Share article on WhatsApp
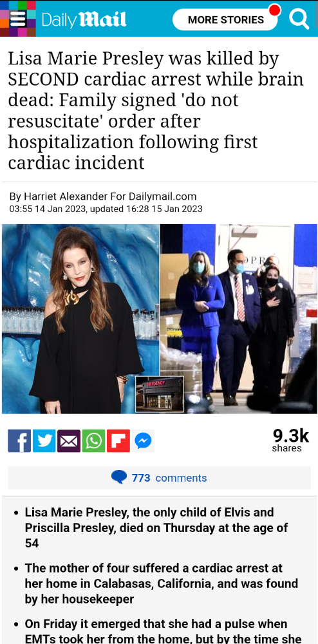This screenshot has height=644, width=318. 93,440
